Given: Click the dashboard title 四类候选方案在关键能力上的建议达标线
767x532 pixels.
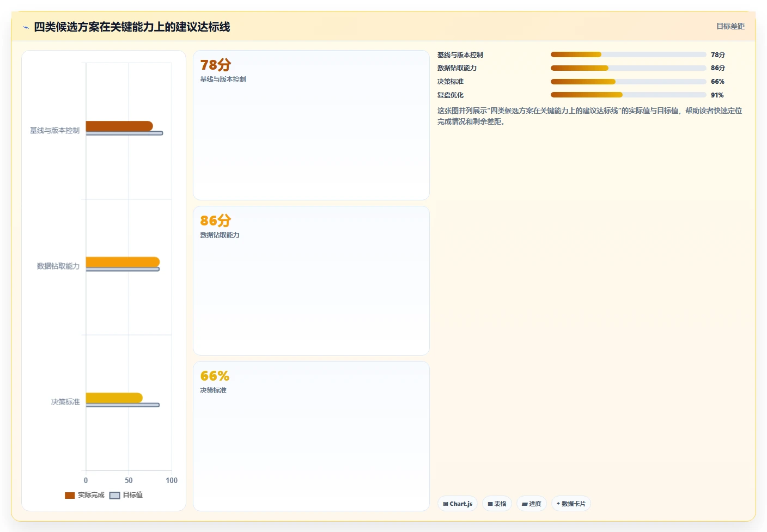Looking at the screenshot, I should pos(132,27).
